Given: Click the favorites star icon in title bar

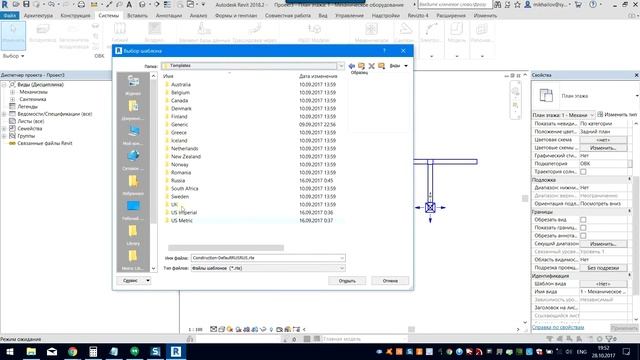Looking at the screenshot, I should (518, 4).
